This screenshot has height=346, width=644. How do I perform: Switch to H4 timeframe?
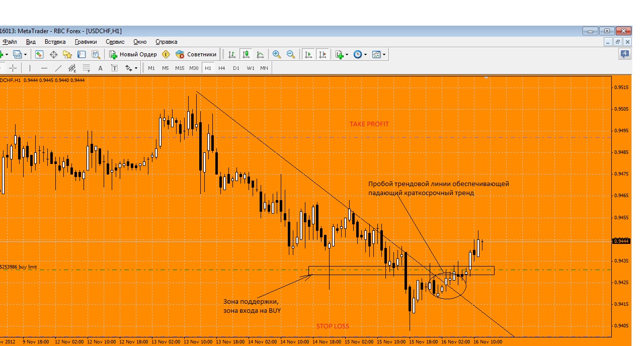[x=221, y=68]
